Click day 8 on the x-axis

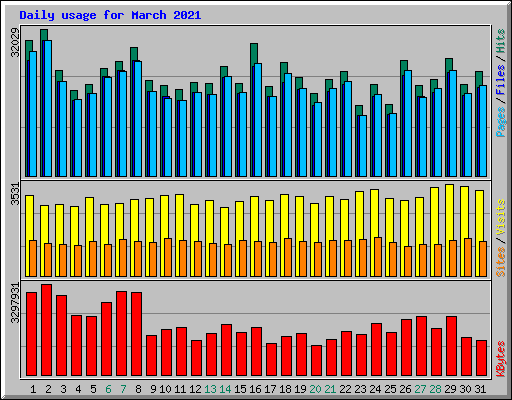[x=138, y=389]
